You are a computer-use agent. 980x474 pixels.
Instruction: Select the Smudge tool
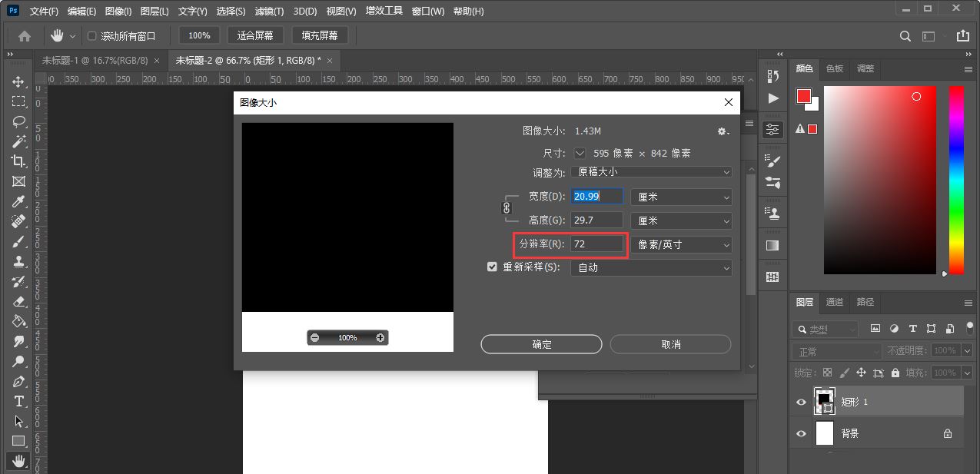pos(18,341)
